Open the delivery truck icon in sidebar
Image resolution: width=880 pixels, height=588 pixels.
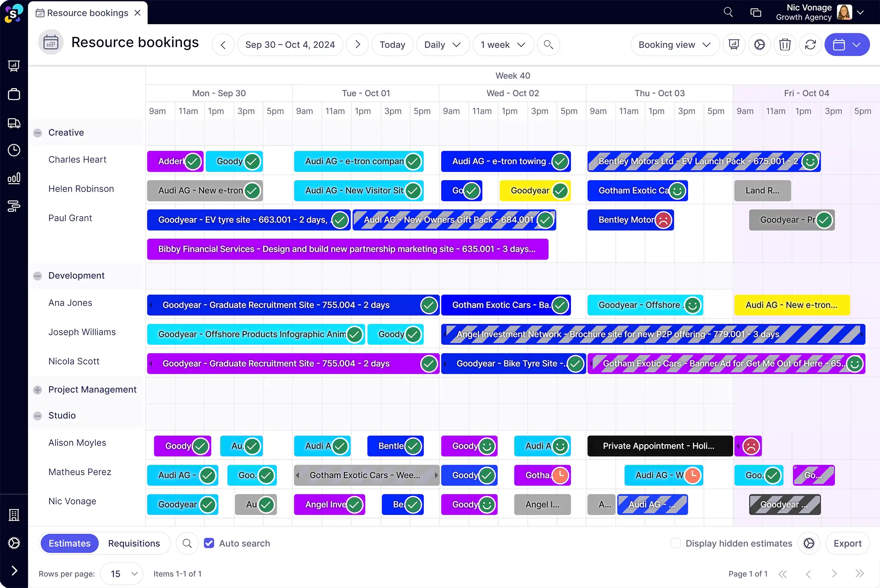pyautogui.click(x=14, y=123)
